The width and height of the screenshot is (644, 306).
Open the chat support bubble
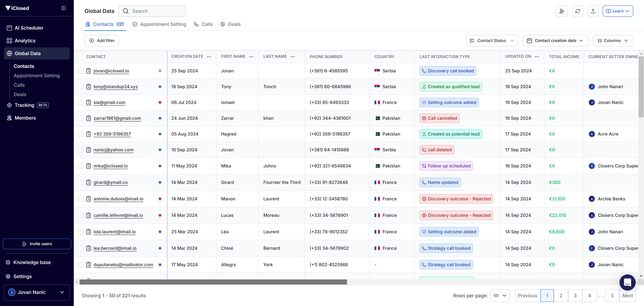click(x=627, y=282)
